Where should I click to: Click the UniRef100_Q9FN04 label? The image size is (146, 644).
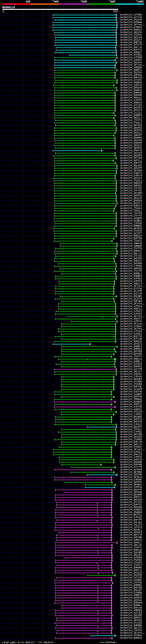(131, 75)
